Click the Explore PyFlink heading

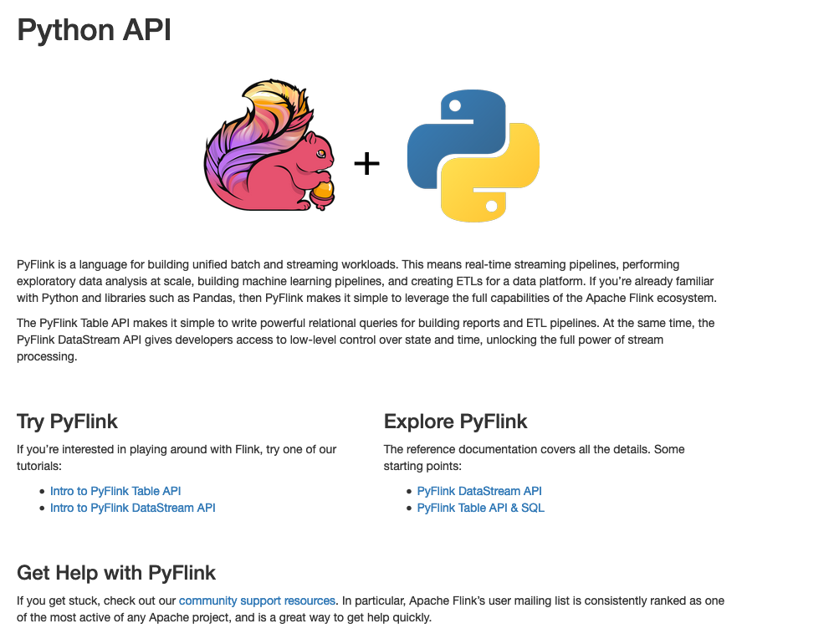click(x=455, y=422)
